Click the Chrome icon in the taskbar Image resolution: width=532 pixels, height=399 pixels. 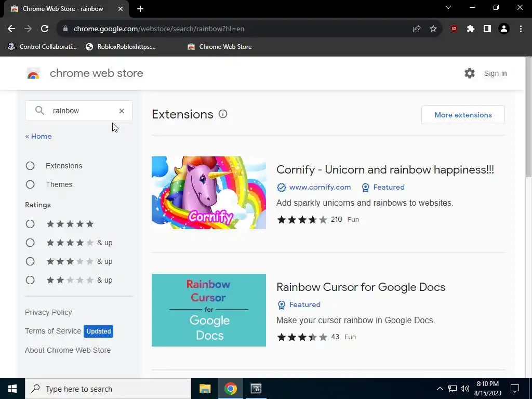click(230, 389)
